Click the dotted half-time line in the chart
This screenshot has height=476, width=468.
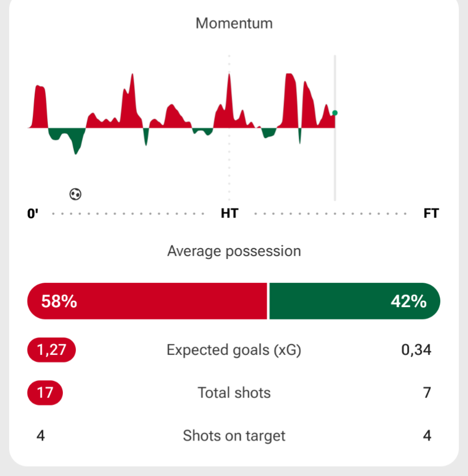pyautogui.click(x=229, y=168)
